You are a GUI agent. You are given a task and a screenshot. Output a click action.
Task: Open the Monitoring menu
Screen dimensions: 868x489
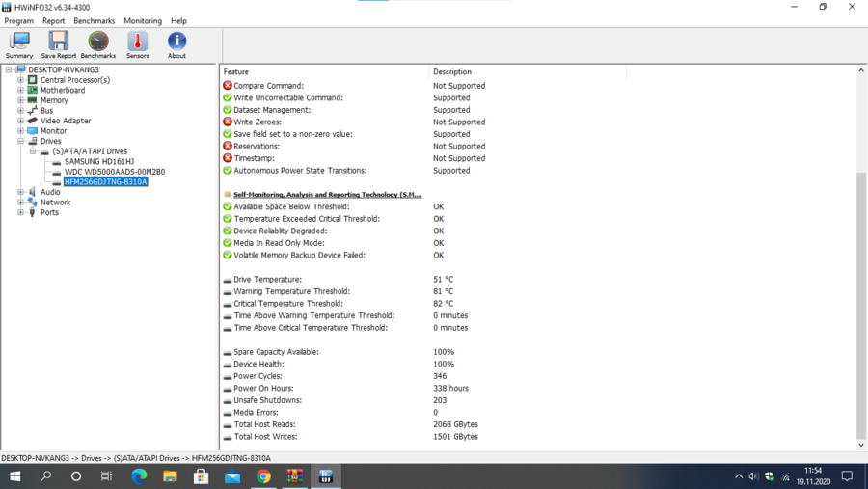[x=143, y=21]
